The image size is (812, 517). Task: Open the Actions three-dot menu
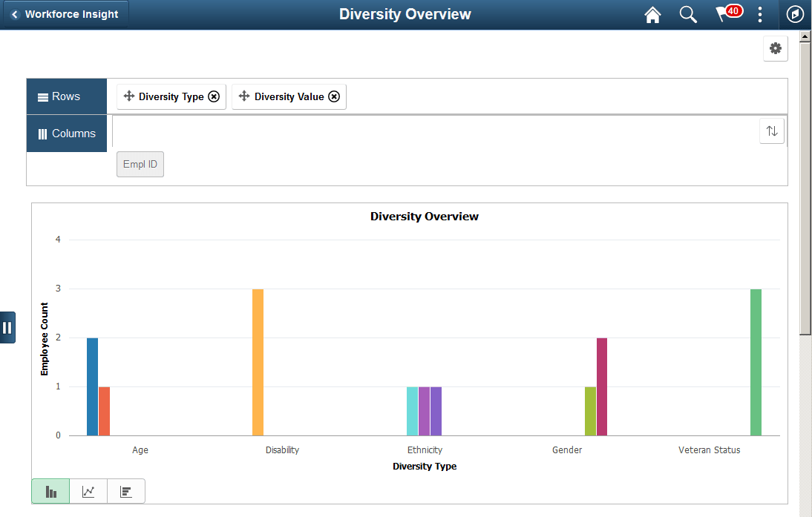(759, 14)
